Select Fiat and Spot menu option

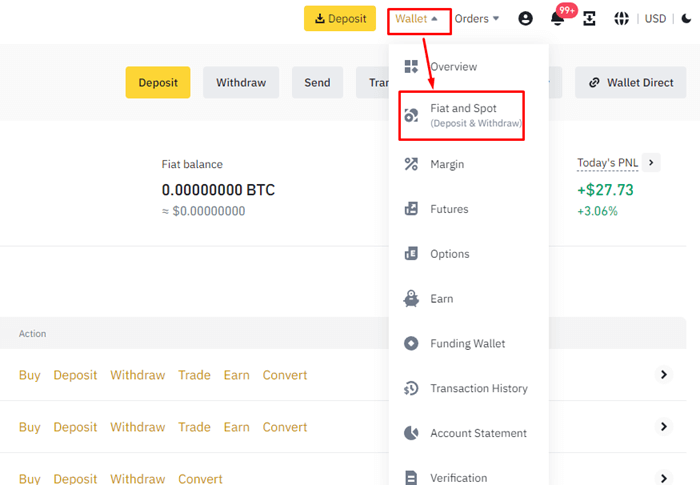[x=463, y=114]
